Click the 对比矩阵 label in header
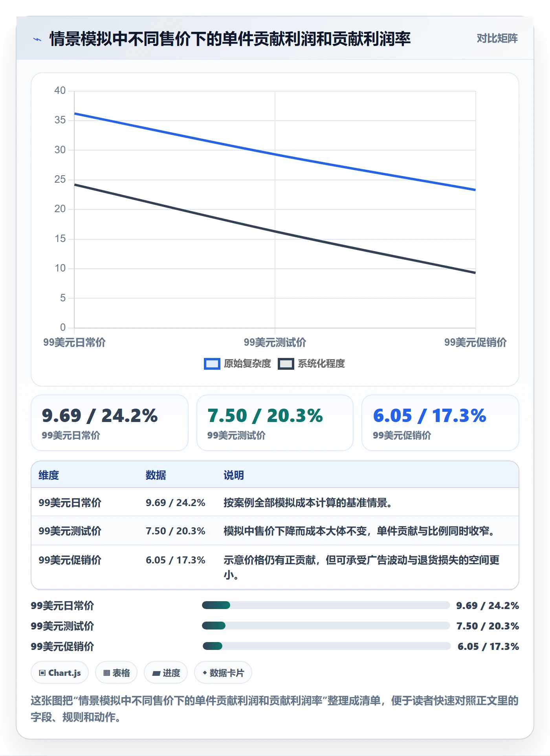The width and height of the screenshot is (550, 756). pyautogui.click(x=497, y=39)
